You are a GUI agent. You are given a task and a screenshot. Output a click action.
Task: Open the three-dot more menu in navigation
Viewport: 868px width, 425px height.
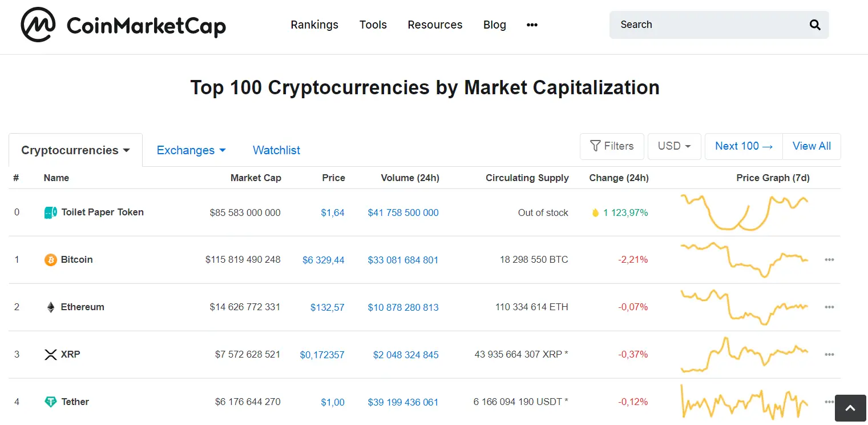coord(532,25)
